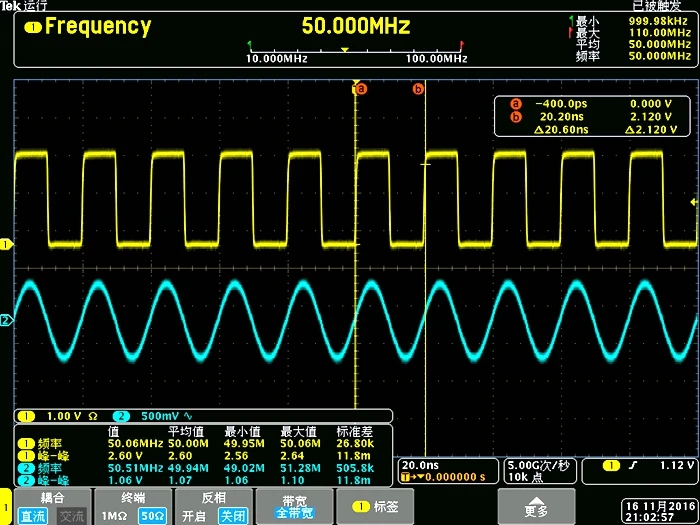Click channel 1 badge beside 1.00 V scale
The image size is (700, 525).
coord(26,417)
